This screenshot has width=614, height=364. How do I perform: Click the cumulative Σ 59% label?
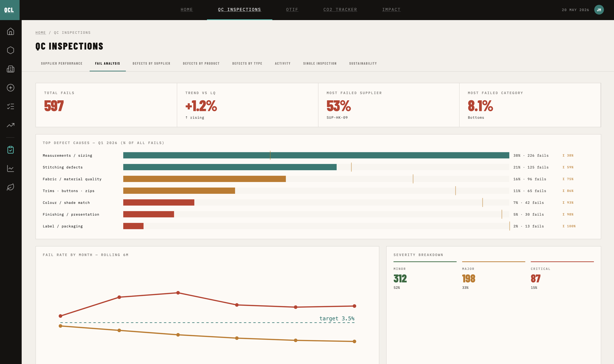[568, 167]
